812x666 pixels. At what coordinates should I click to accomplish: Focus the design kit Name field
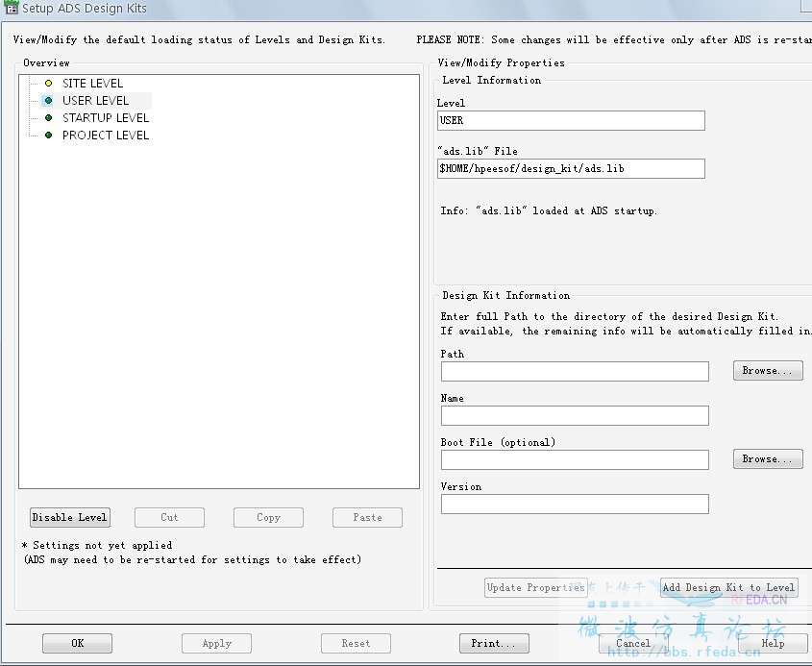click(x=575, y=416)
